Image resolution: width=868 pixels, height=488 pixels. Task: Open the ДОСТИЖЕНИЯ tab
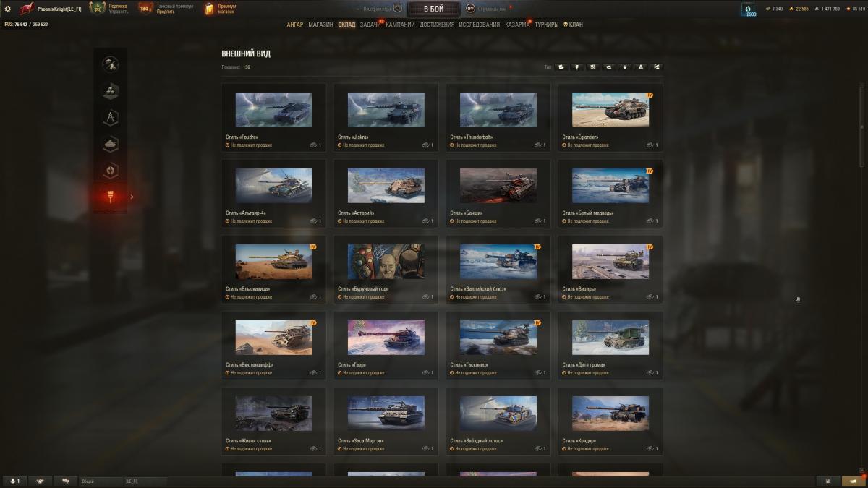pyautogui.click(x=437, y=25)
